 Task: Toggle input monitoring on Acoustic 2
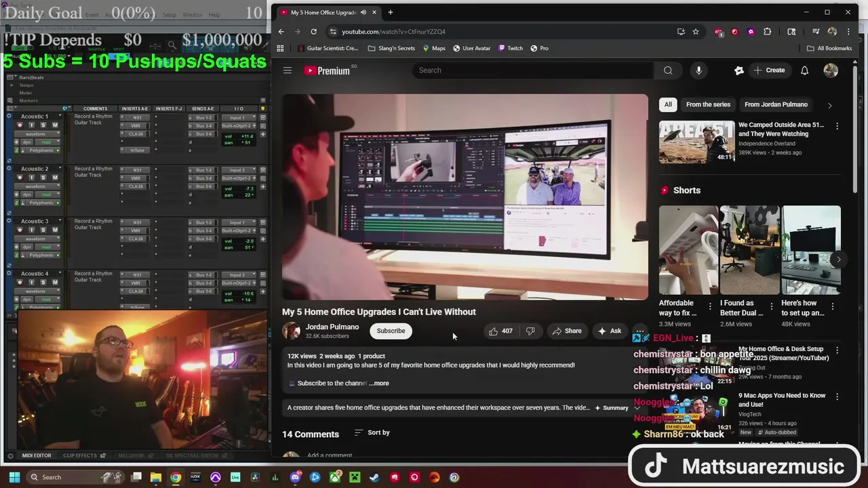tap(31, 177)
